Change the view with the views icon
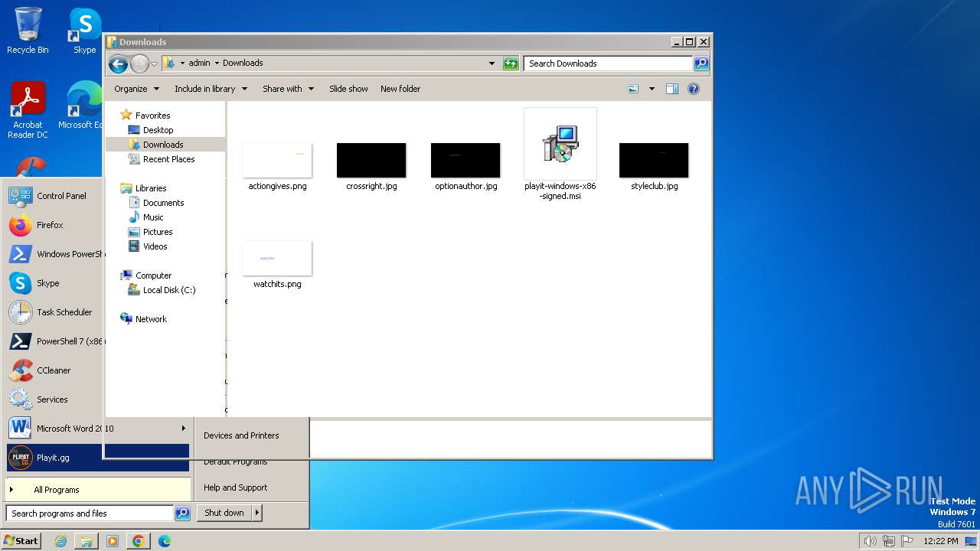Screen dimensions: 980x551 (x=633, y=89)
